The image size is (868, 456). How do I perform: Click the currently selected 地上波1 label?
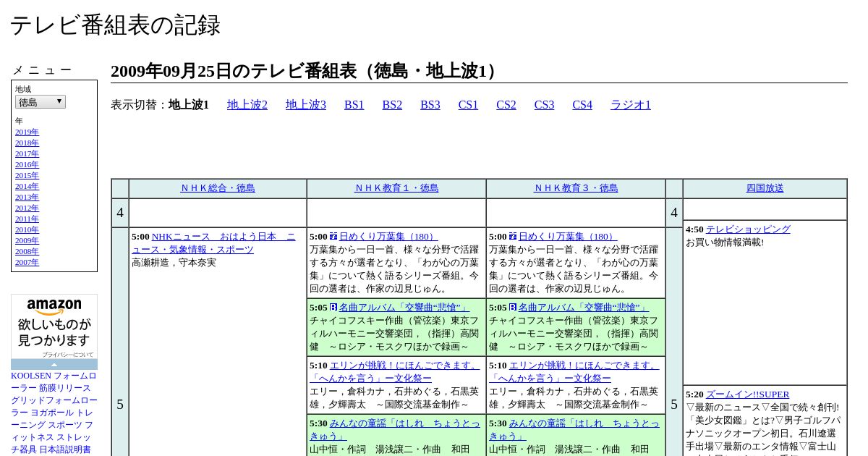pyautogui.click(x=189, y=105)
